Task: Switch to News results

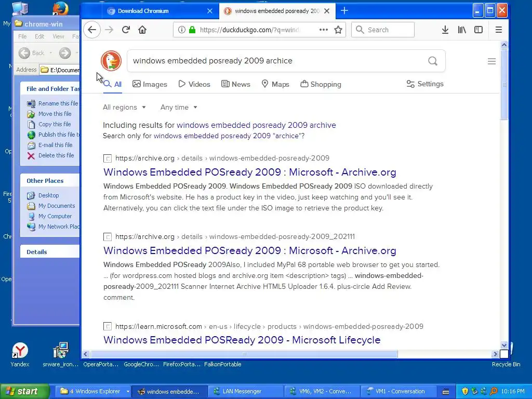Action: (236, 84)
